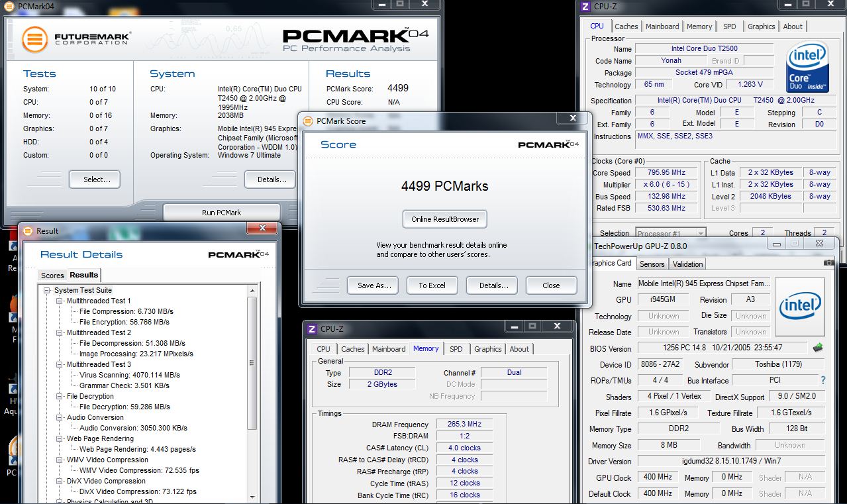Click the '4499 PCMarks' score text

[x=444, y=186]
